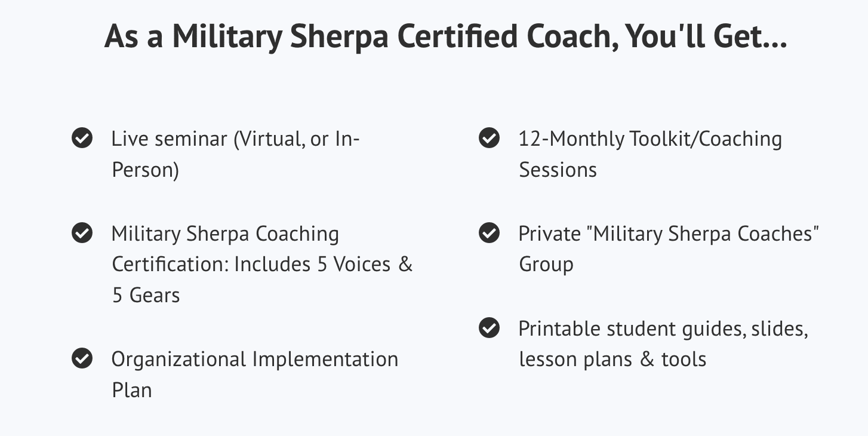Click checkmark next to Private Military Sherpa Coaches Group

[489, 233]
